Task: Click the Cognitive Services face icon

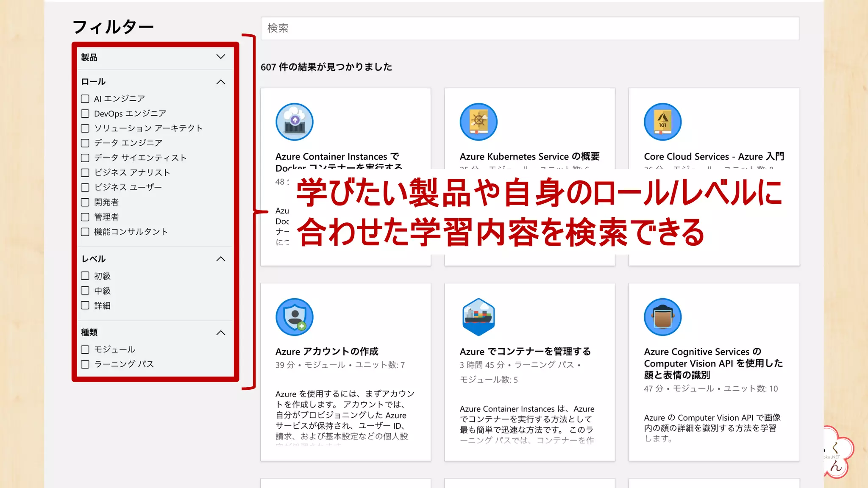Action: tap(662, 317)
